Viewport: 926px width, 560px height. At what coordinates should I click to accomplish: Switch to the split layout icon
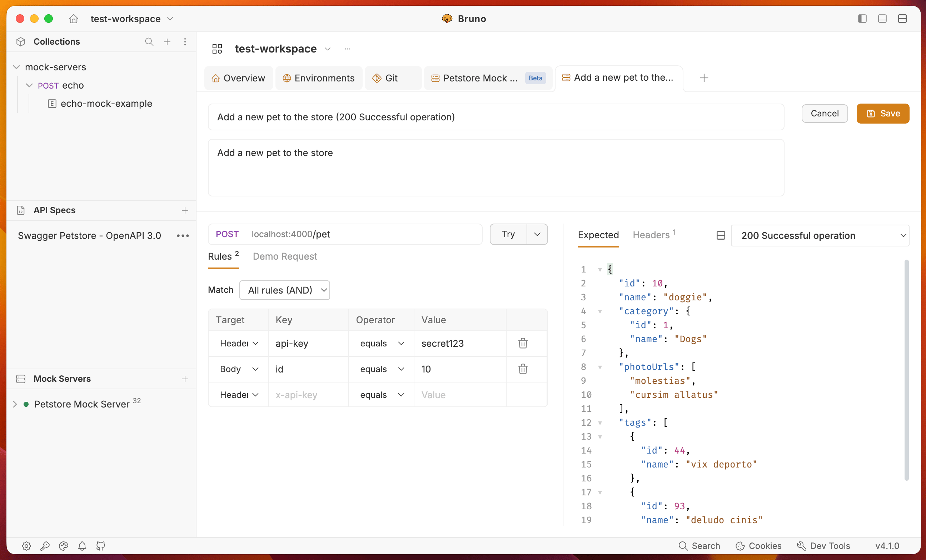pos(902,19)
